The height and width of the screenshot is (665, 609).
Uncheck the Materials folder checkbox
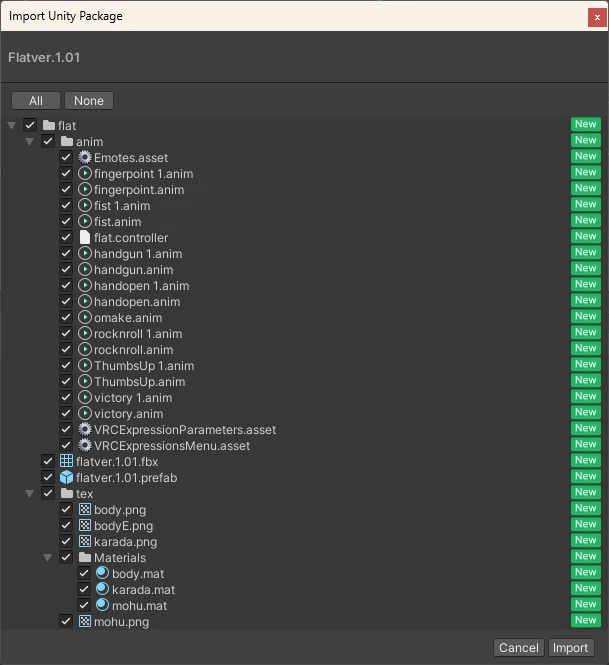(66, 557)
